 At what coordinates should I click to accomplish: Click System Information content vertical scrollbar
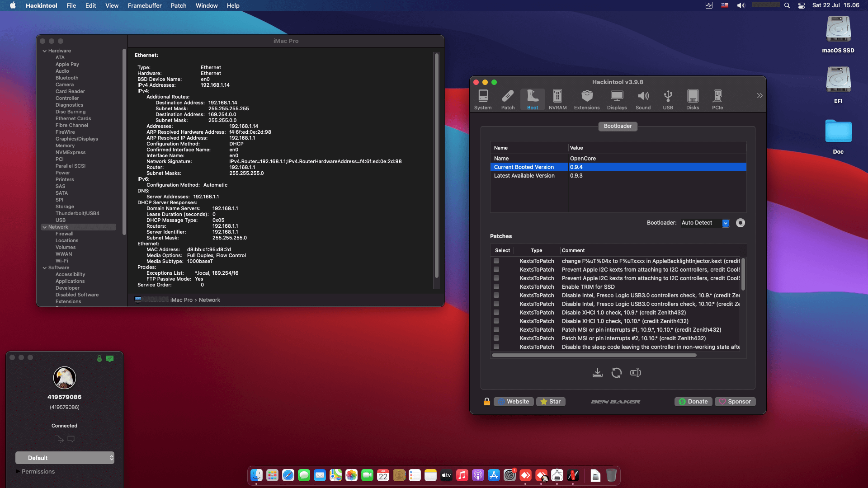pyautogui.click(x=436, y=165)
